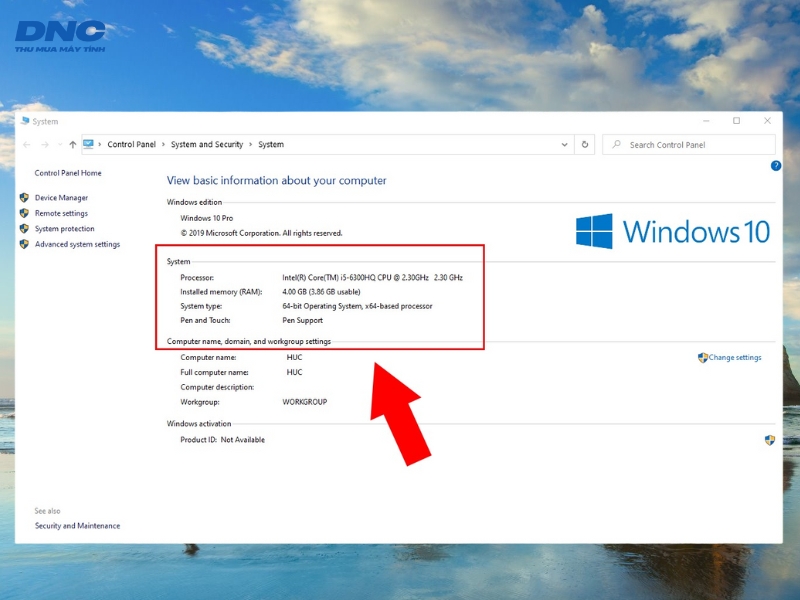Expand the chevron after Control Panel breadcrumb
The width and height of the screenshot is (800, 600).
163,144
